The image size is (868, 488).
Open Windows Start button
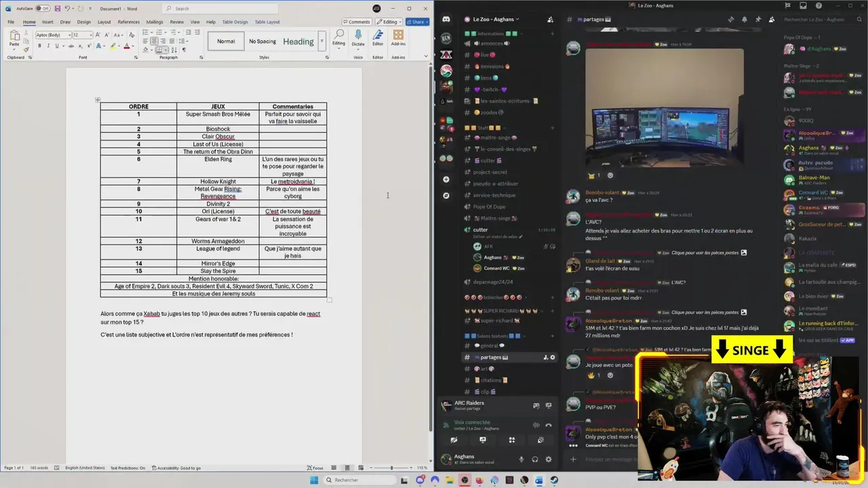[x=314, y=480]
